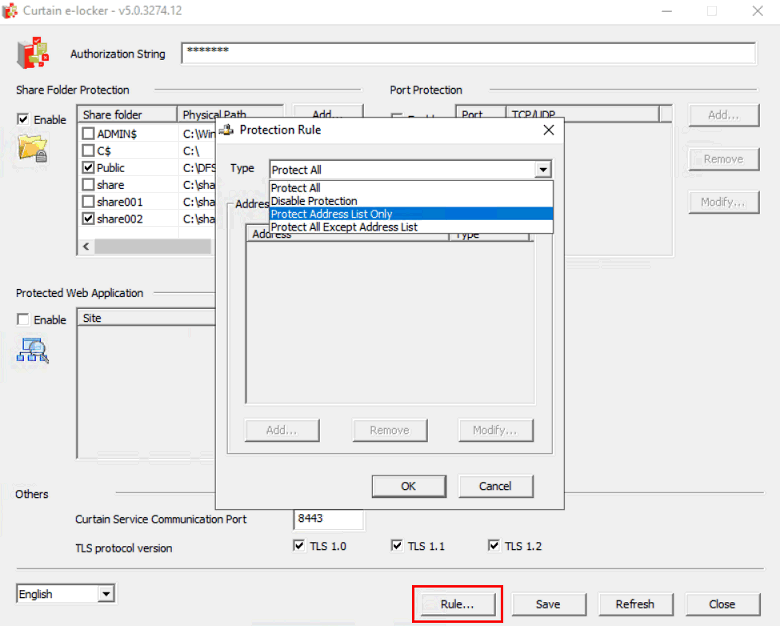The width and height of the screenshot is (780, 626).
Task: Click the Curtain e-locker application logo icon
Action: (x=33, y=53)
